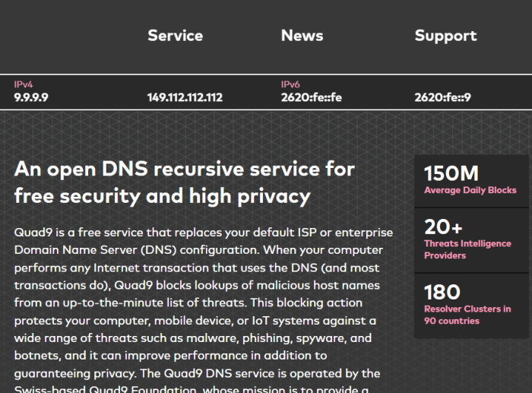Go to the News section

click(x=302, y=36)
